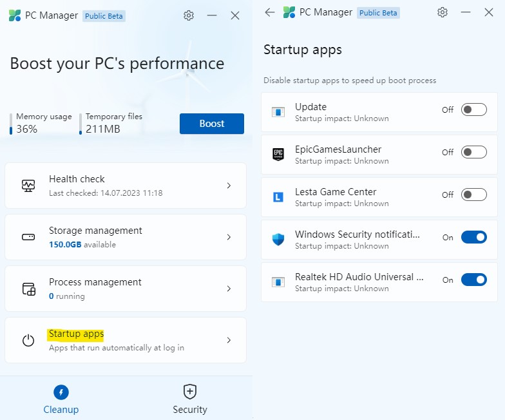The height and width of the screenshot is (420, 505).
Task: Open the Storage management title
Action: [95, 231]
